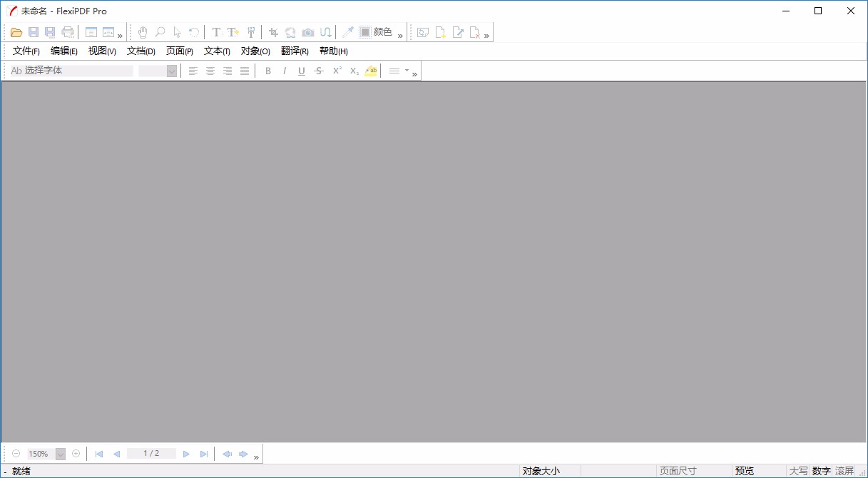Screen dimensions: 868x478
Task: Click the page number field showing 1 / 2
Action: click(x=150, y=453)
